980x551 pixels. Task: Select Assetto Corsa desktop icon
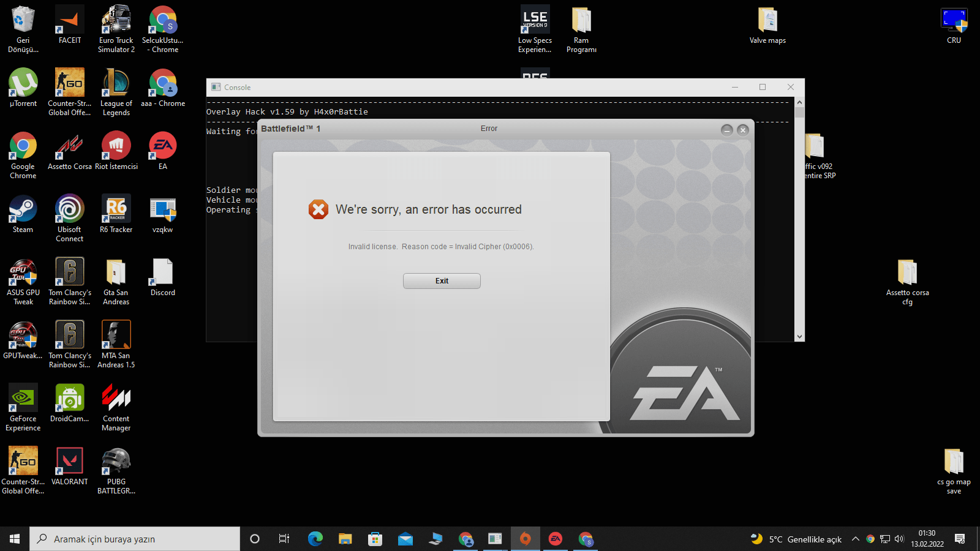point(70,151)
